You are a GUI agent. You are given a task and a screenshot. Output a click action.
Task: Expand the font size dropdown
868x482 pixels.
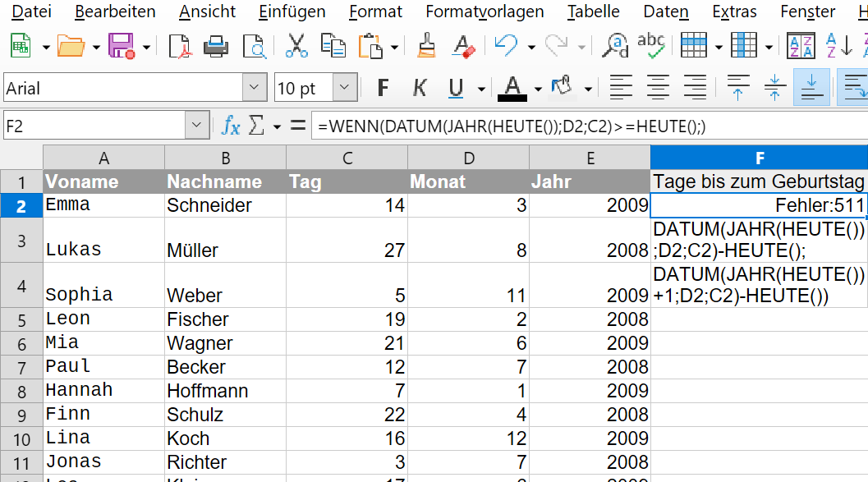tap(344, 87)
